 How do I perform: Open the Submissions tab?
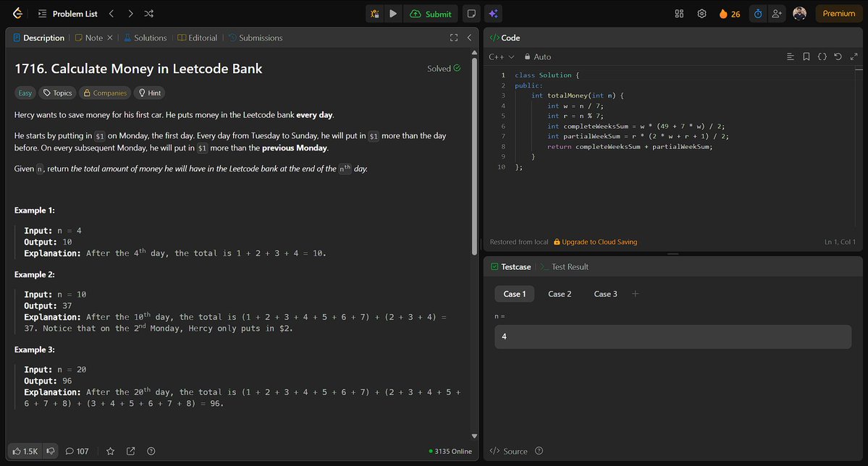pyautogui.click(x=256, y=38)
